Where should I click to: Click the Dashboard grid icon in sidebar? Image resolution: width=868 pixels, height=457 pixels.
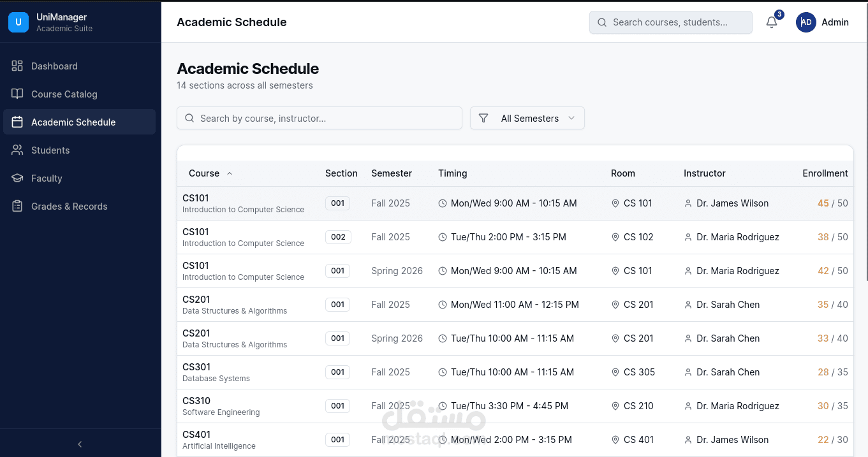tap(17, 66)
